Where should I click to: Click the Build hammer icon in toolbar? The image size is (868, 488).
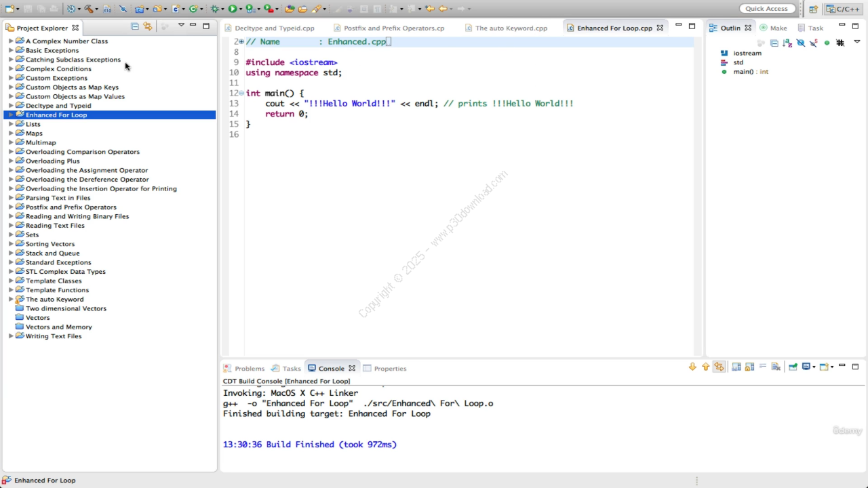[88, 9]
